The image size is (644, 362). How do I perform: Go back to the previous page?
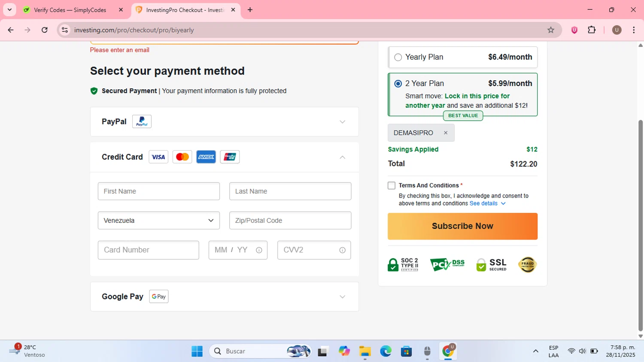tap(11, 30)
